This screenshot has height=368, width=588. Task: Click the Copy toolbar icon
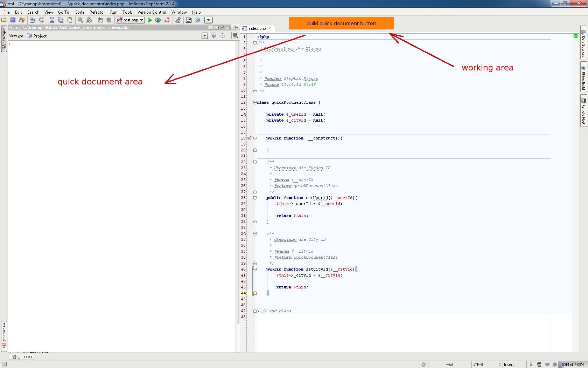click(61, 20)
